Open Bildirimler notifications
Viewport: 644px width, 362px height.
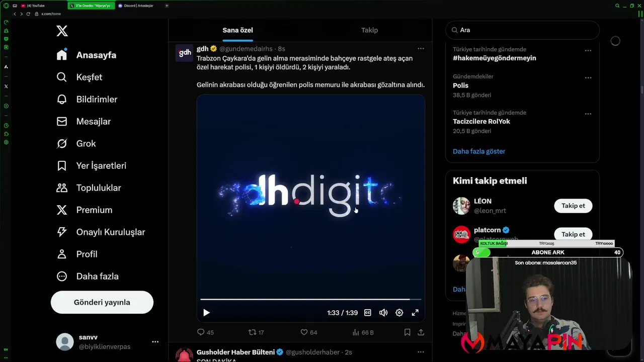[87, 99]
